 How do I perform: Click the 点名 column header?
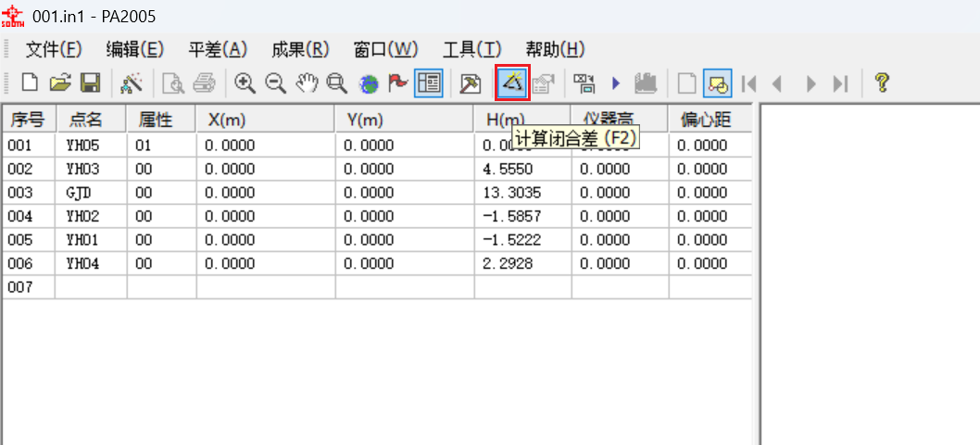92,119
